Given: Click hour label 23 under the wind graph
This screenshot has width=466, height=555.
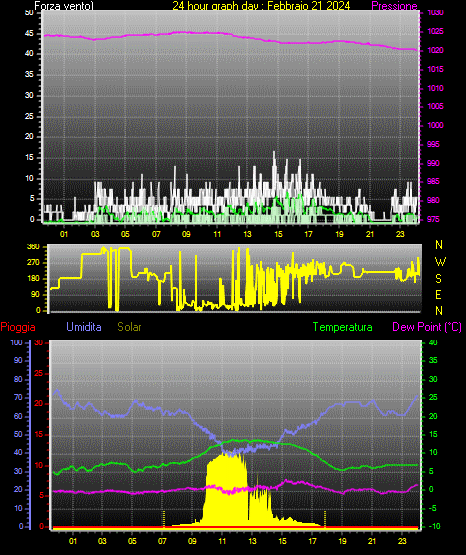Looking at the screenshot, I should pyautogui.click(x=400, y=234).
